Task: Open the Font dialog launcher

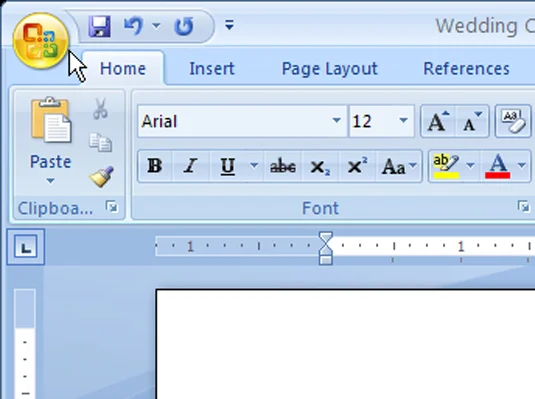Action: [523, 206]
